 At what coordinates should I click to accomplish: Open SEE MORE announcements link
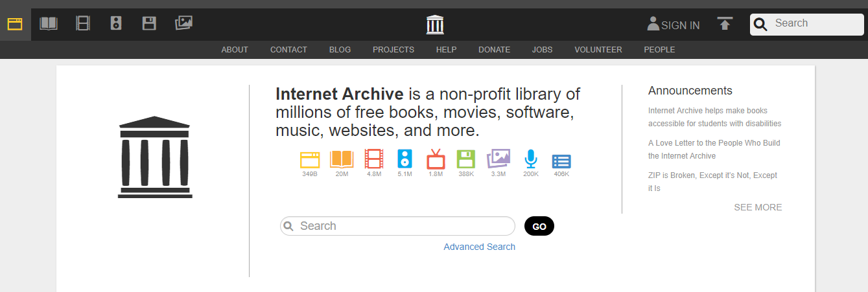(757, 207)
